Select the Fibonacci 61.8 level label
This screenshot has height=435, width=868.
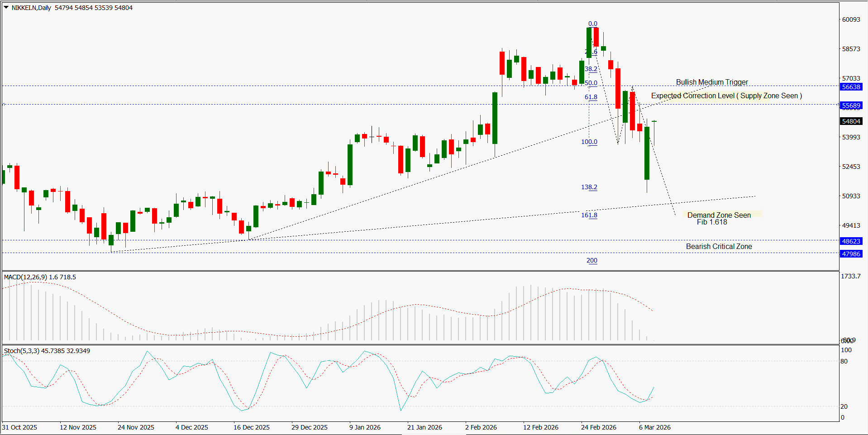[x=591, y=97]
